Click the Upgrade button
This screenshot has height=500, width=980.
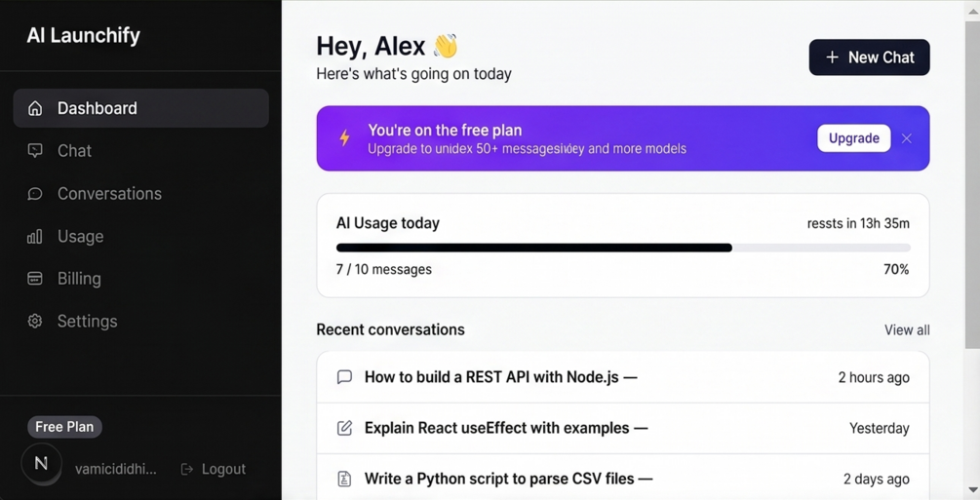(x=854, y=138)
